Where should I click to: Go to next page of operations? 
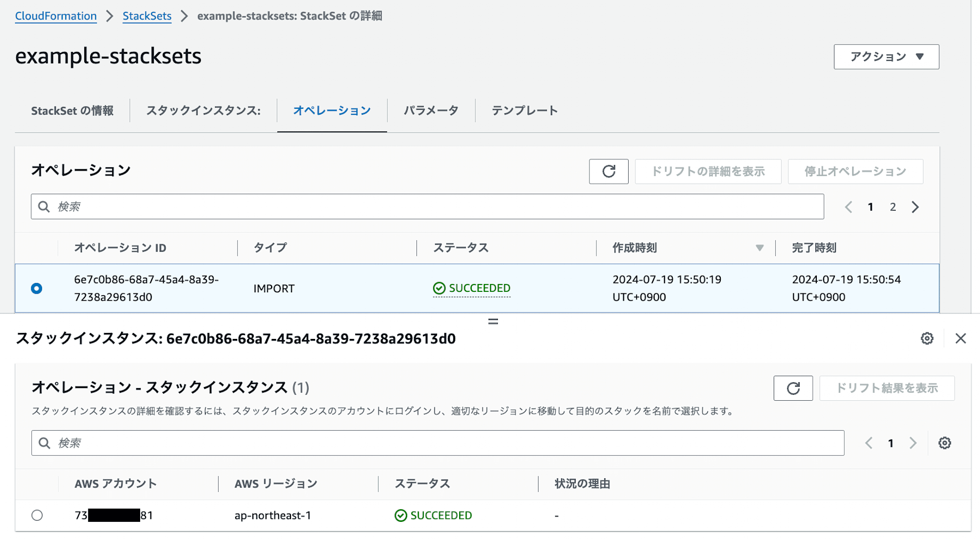point(915,207)
